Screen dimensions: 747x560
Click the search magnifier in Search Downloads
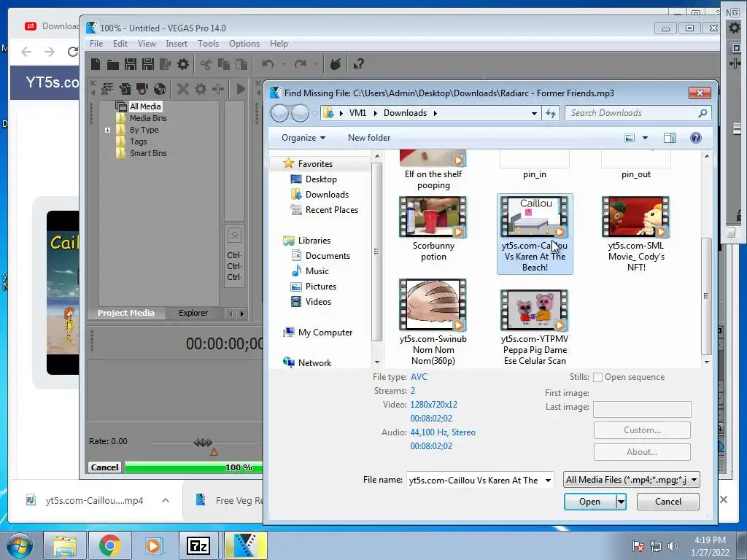click(x=703, y=113)
